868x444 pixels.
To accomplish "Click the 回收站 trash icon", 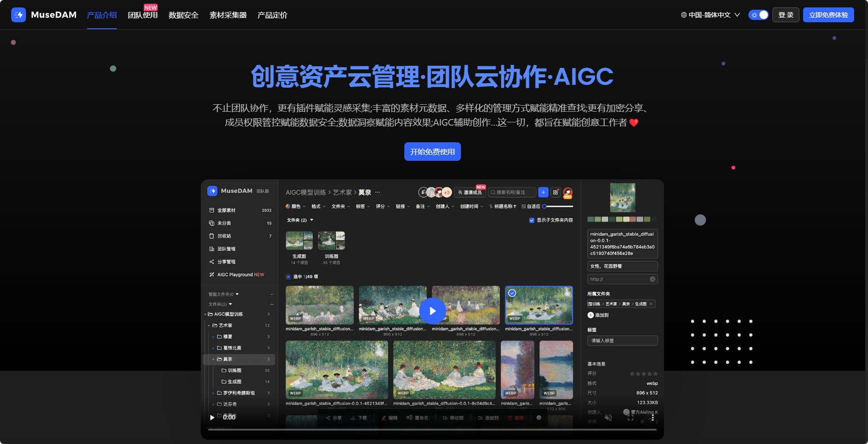I will click(212, 236).
